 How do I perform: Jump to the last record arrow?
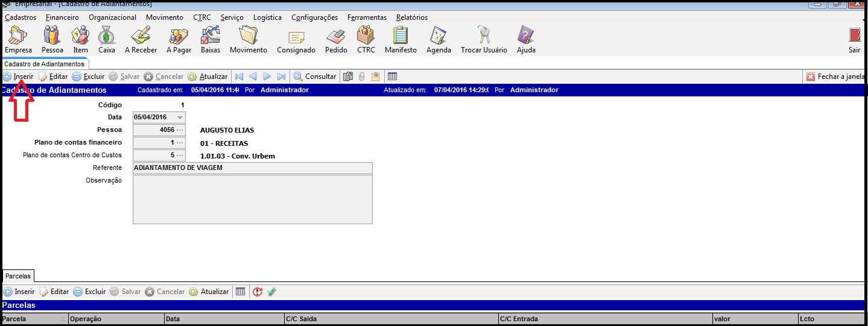coord(281,77)
